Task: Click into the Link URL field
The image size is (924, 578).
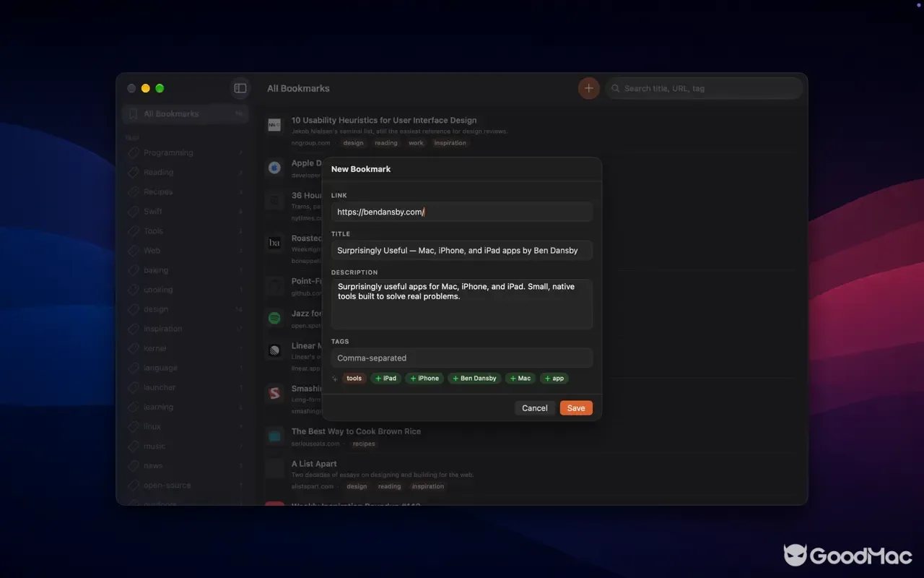Action: [x=462, y=212]
